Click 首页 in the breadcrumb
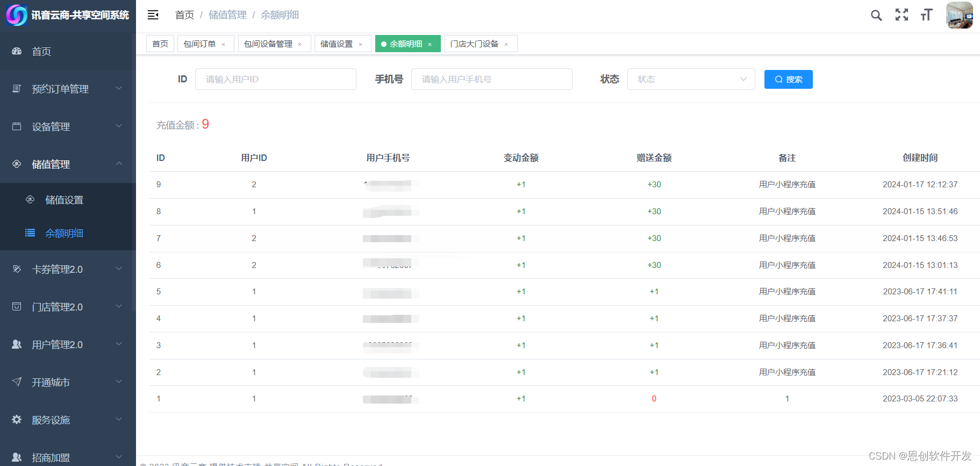Image resolution: width=980 pixels, height=466 pixels. tap(184, 15)
